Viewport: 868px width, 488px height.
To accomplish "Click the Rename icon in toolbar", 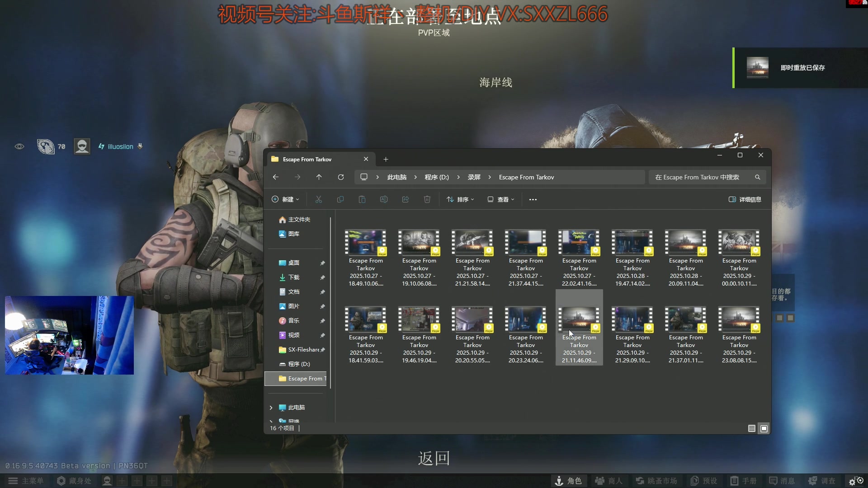I will coord(384,199).
